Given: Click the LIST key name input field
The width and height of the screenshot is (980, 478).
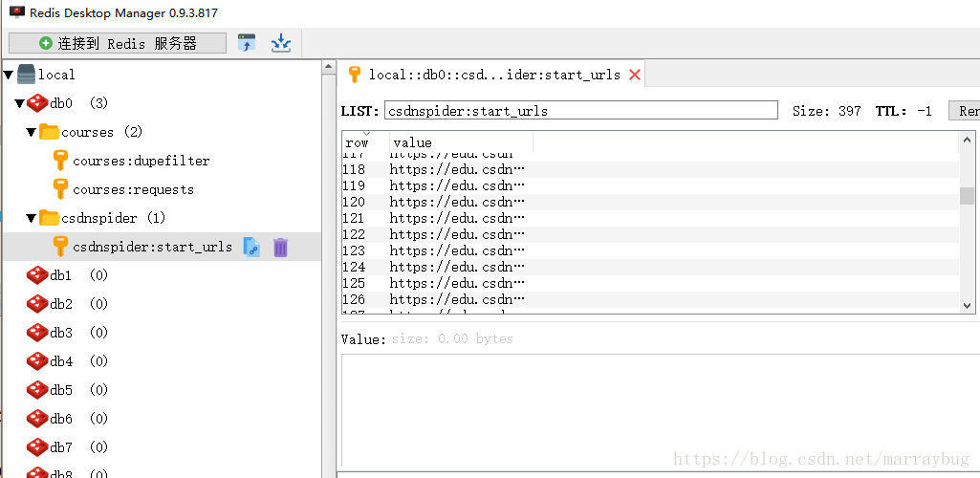Looking at the screenshot, I should point(580,111).
